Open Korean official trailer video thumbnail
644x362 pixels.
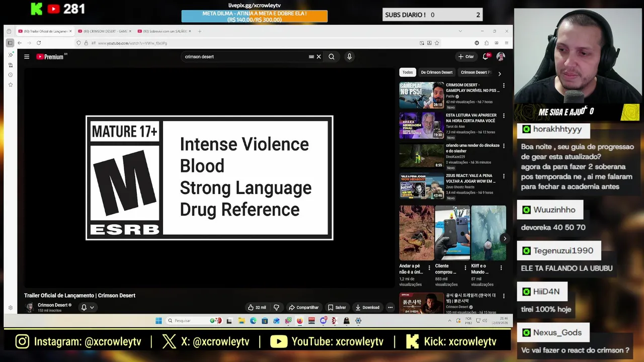[x=422, y=303]
